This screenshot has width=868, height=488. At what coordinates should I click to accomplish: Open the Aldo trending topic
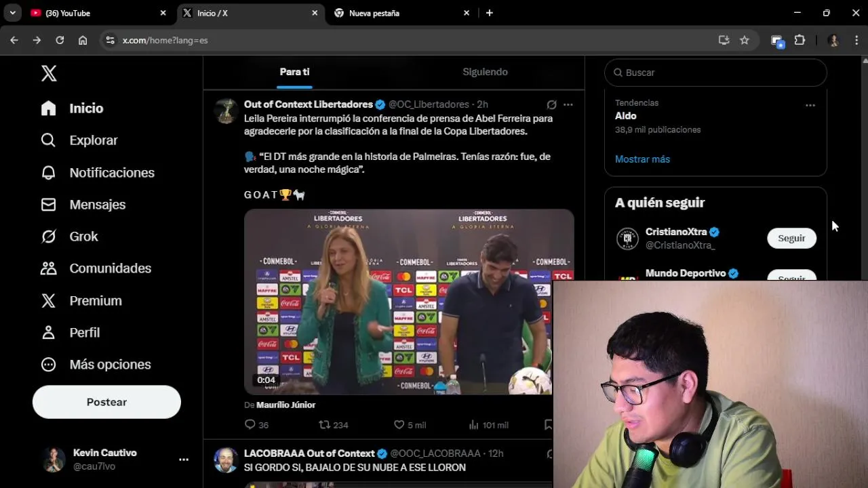coord(626,116)
